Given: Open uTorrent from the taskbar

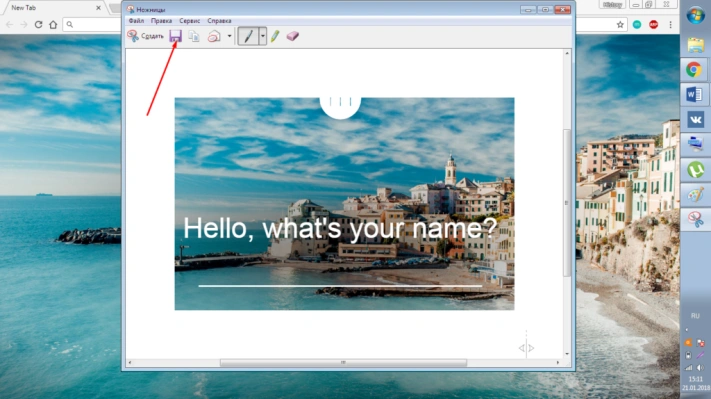Looking at the screenshot, I should click(695, 170).
